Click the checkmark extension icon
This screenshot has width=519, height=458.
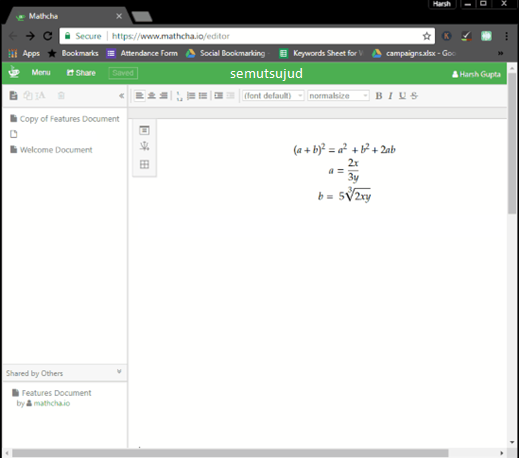[x=466, y=36]
